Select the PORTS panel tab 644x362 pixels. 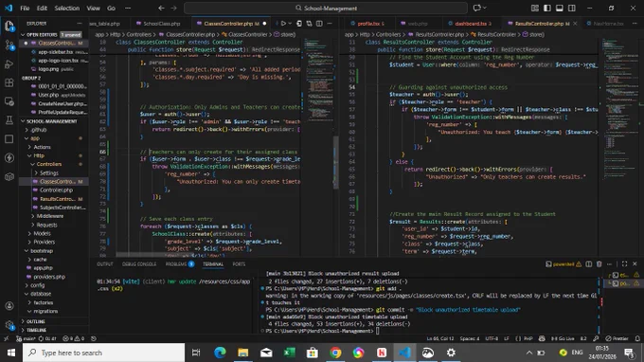[239, 263]
